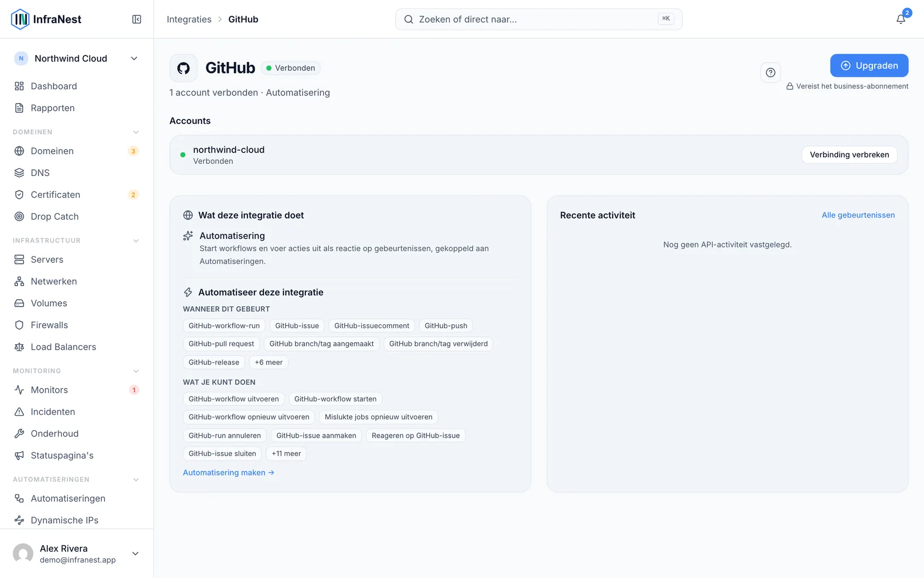Click the DNS layers icon
The image size is (924, 578).
pos(19,173)
